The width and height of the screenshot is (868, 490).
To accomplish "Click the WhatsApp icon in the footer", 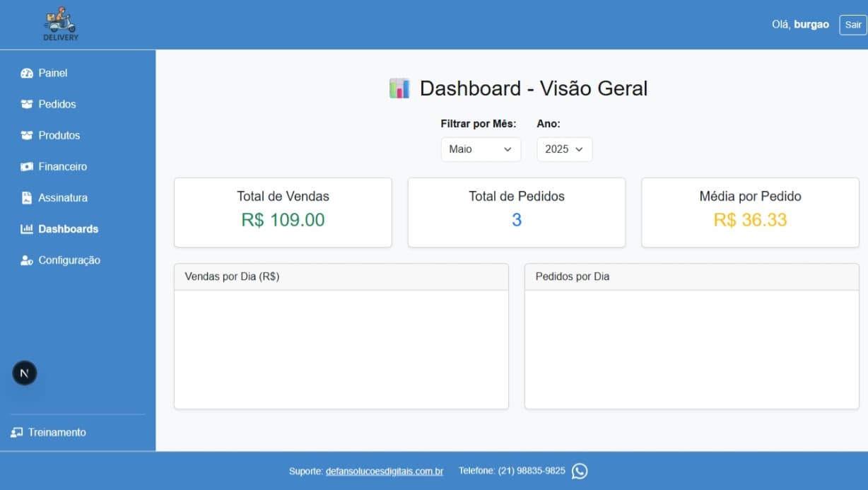I will (580, 471).
